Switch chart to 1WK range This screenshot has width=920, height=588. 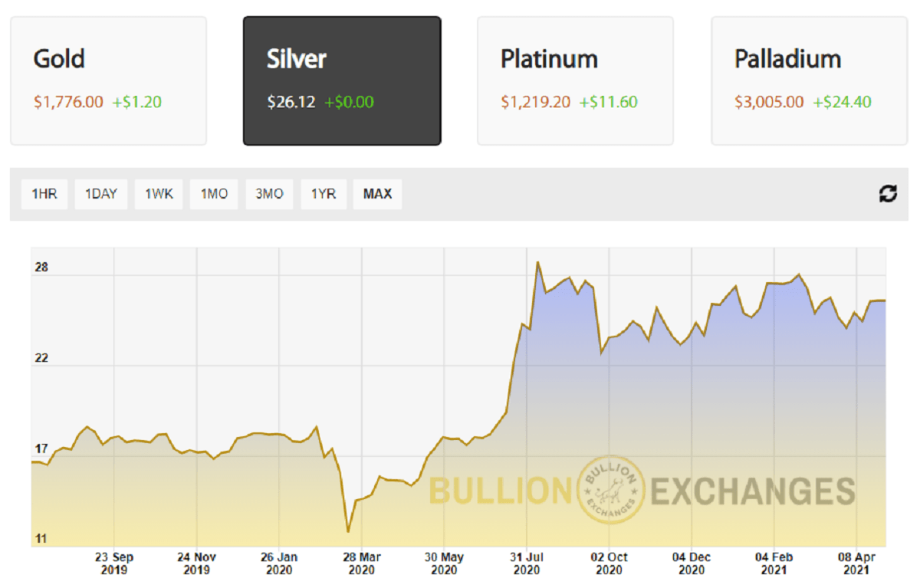159,194
